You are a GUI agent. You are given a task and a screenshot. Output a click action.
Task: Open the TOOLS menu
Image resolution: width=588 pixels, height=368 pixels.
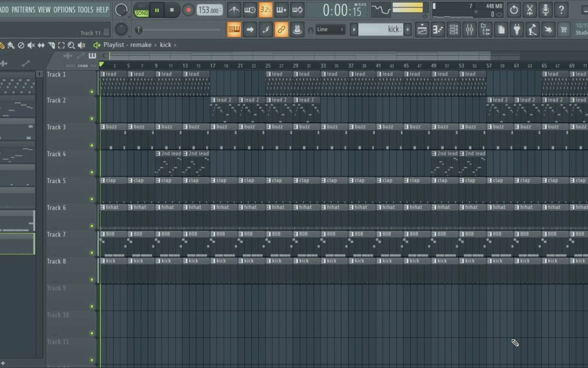pyautogui.click(x=85, y=10)
